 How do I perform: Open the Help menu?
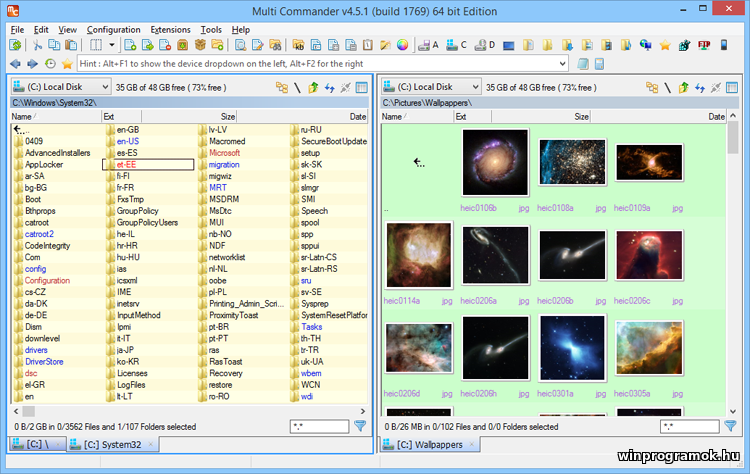241,30
